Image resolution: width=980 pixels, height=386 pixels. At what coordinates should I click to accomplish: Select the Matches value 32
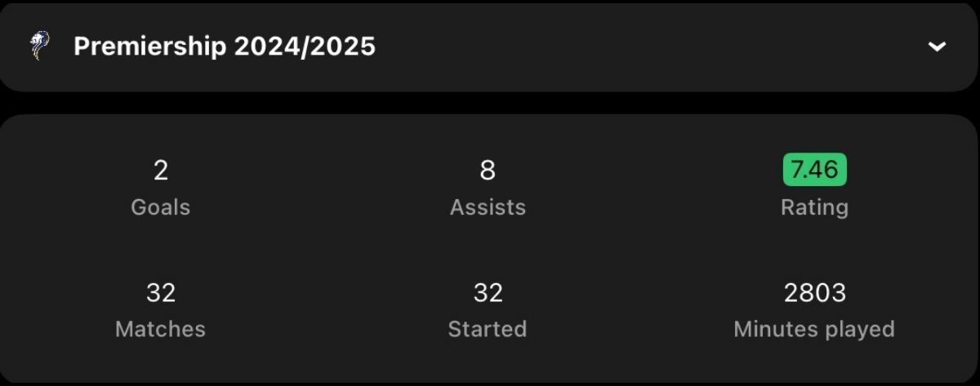tap(161, 292)
